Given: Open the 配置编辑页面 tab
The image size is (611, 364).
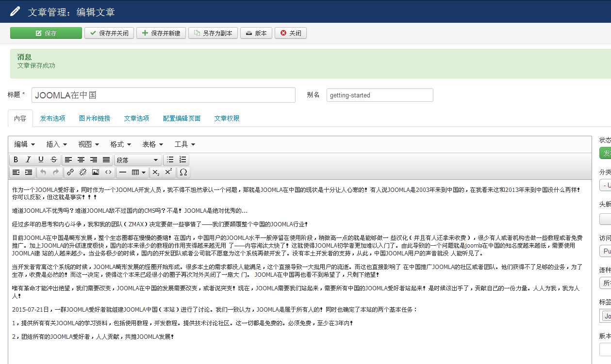Looking at the screenshot, I should coord(182,118).
